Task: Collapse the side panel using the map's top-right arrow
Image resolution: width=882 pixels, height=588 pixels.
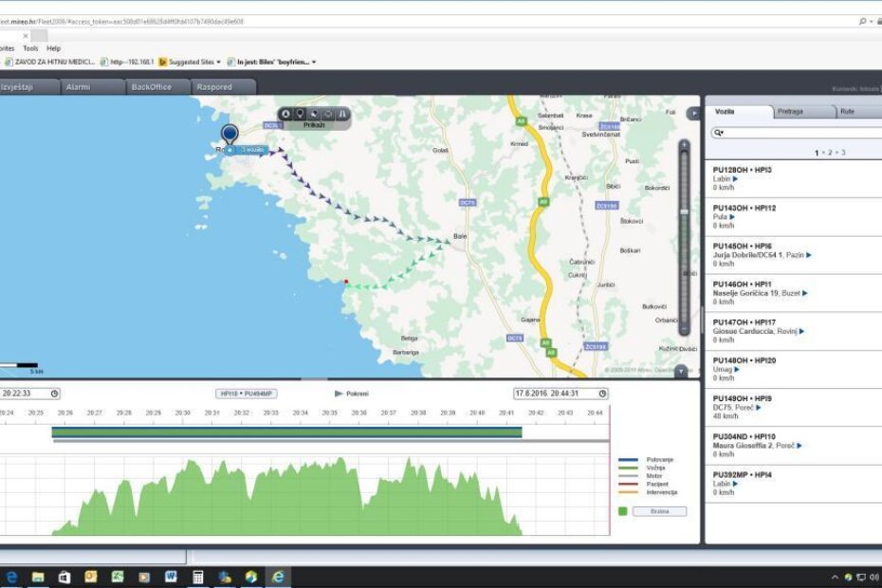Action: (x=691, y=113)
